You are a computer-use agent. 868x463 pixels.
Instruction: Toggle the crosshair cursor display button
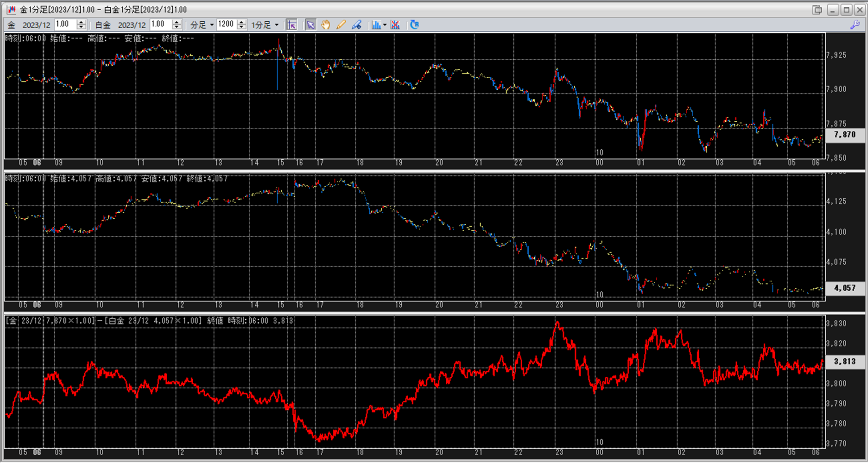(292, 25)
